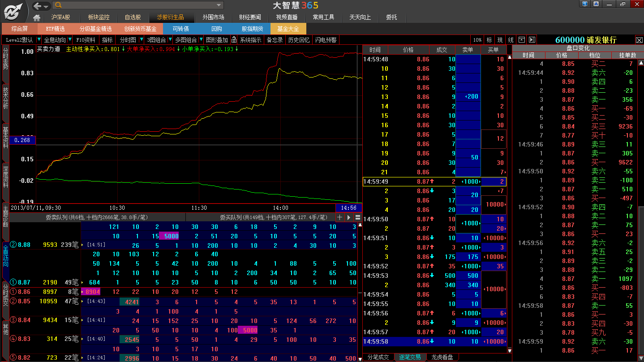The image size is (644, 362).
Task: Expand the 多图组合 dropdown arrow
Action: tap(201, 40)
